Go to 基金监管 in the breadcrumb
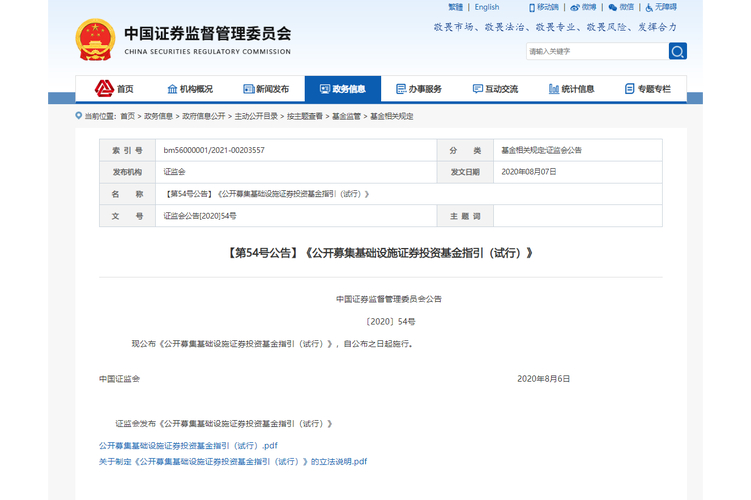The height and width of the screenshot is (500, 751). tap(346, 116)
